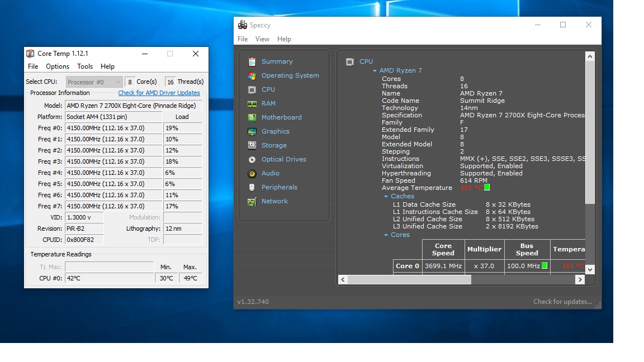
Task: Open Speccy Help menu
Action: point(284,39)
